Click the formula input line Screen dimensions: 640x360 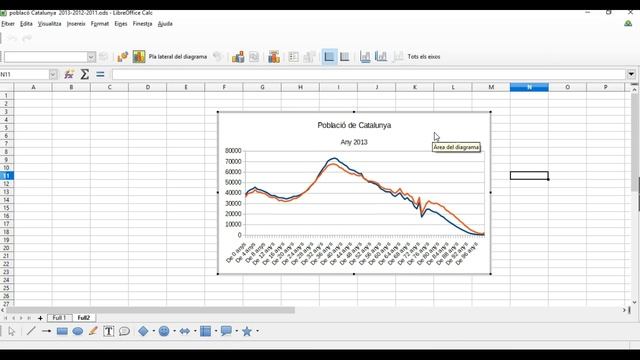[x=369, y=74]
